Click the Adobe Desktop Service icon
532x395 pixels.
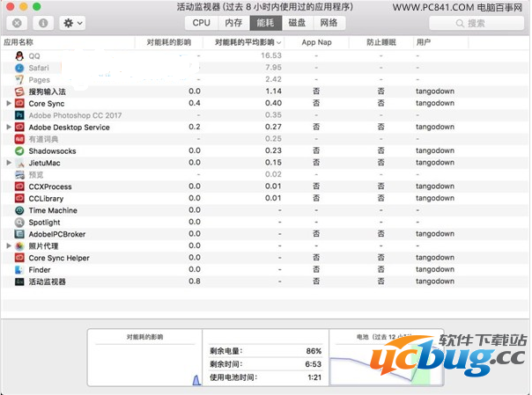(x=19, y=127)
